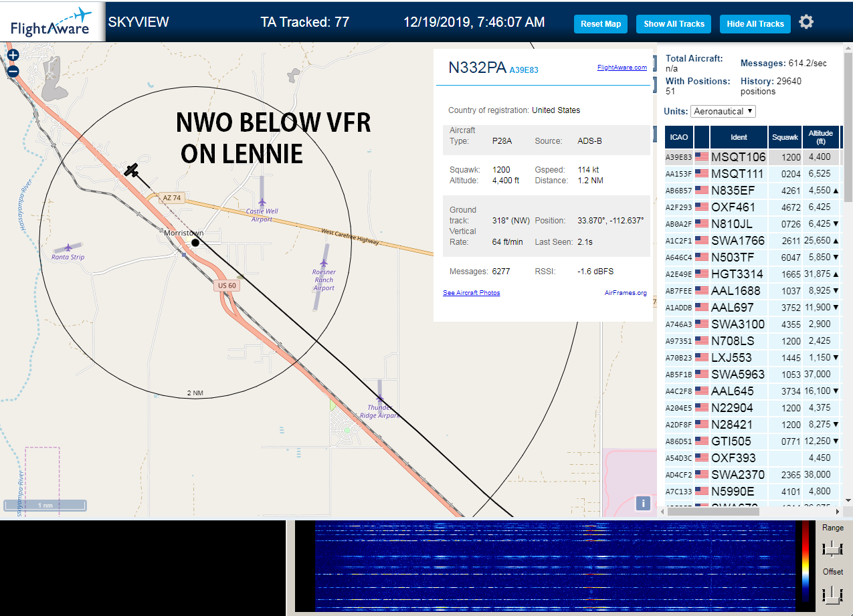The height and width of the screenshot is (616, 853).
Task: Open map attribution info button
Action: click(643, 503)
